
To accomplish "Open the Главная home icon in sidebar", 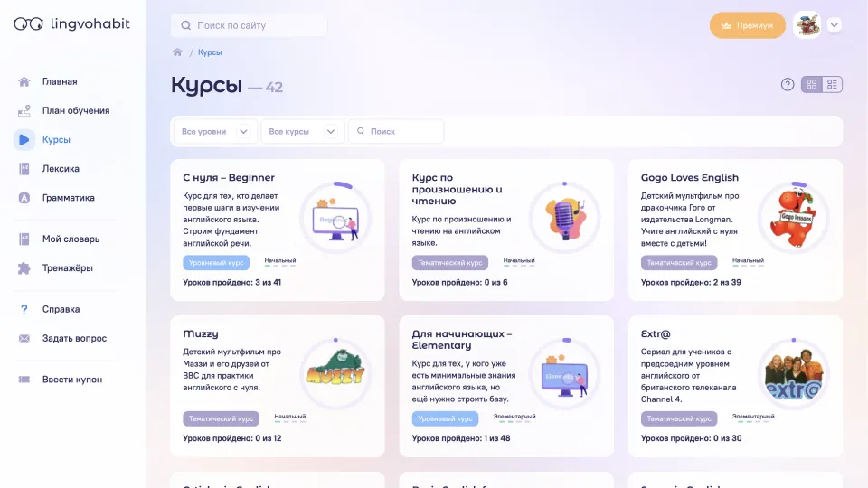I will point(24,82).
